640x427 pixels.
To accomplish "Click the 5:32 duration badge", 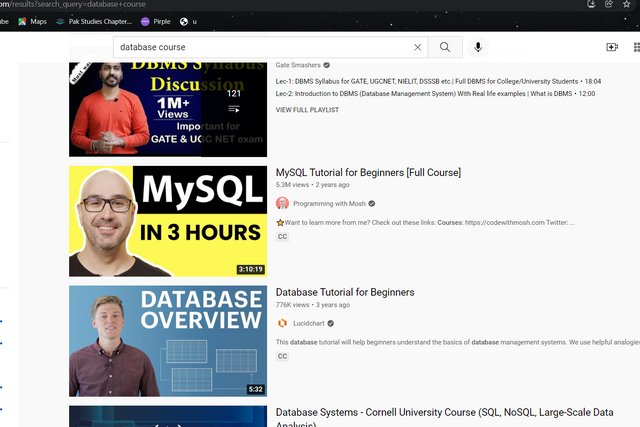I will coord(256,389).
